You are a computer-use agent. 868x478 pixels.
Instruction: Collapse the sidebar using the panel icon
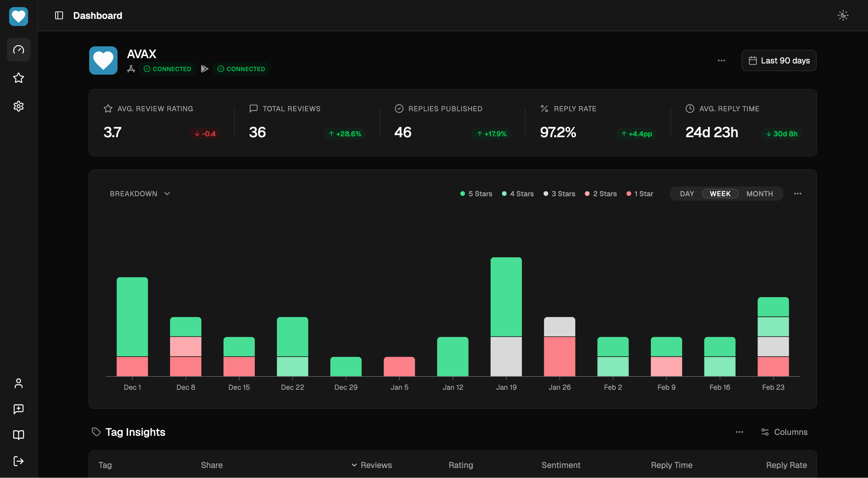click(59, 15)
